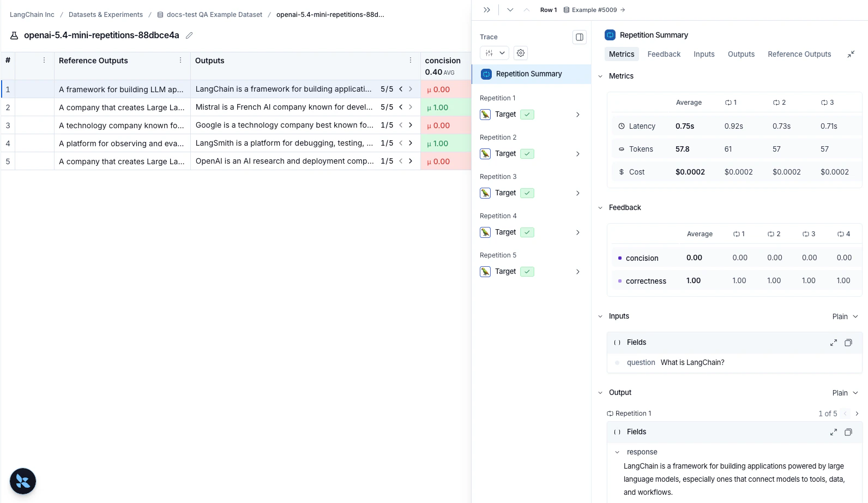The height and width of the screenshot is (503, 868).
Task: Show next repetition for row 4 output
Action: point(411,143)
